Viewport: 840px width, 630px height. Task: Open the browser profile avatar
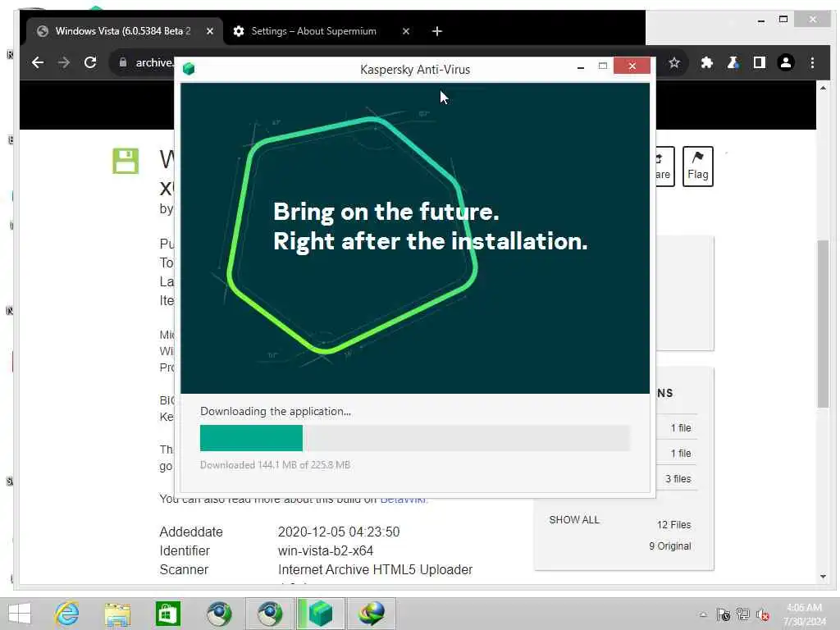point(785,62)
